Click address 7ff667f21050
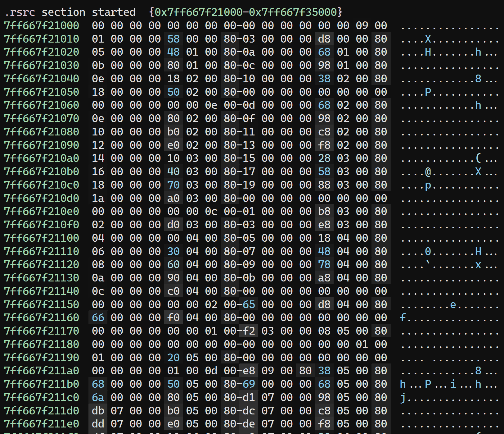 pos(42,92)
